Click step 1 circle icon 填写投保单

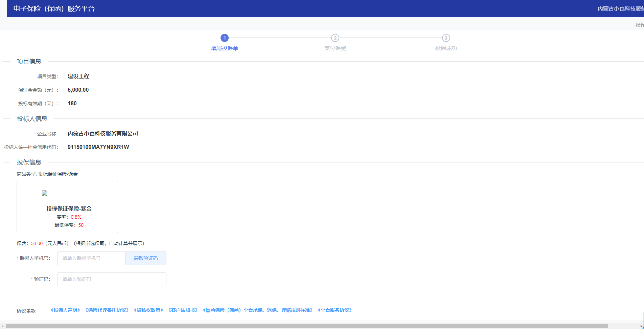pyautogui.click(x=225, y=38)
